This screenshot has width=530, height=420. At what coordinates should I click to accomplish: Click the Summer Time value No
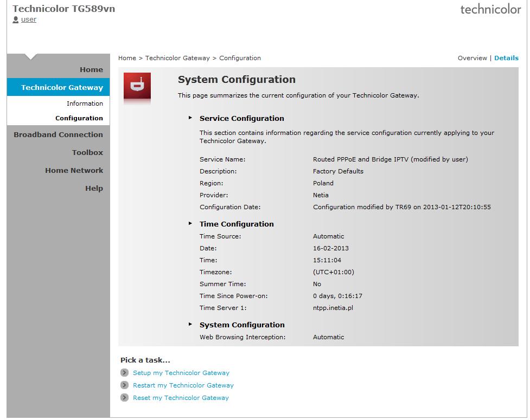(x=317, y=284)
